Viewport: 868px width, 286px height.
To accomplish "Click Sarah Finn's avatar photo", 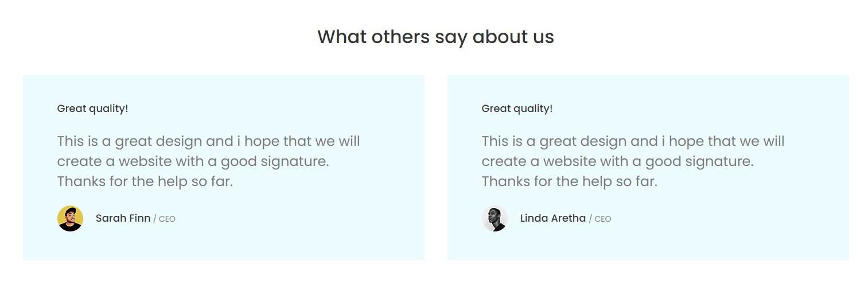I will 70,218.
